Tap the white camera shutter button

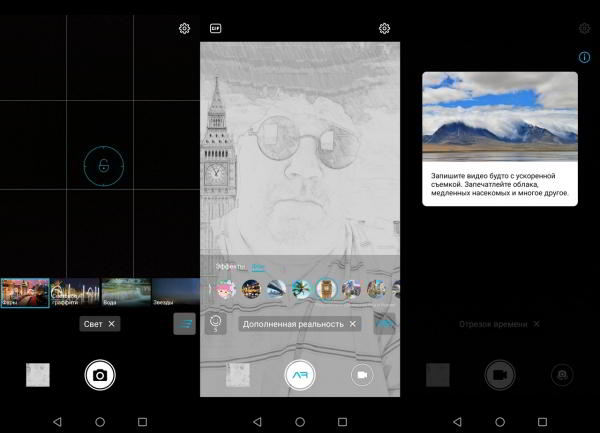[x=100, y=374]
